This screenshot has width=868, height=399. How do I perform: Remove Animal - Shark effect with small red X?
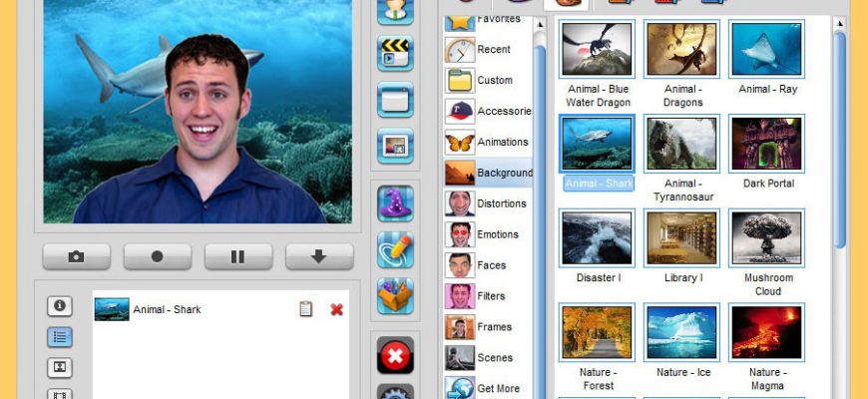click(x=336, y=309)
